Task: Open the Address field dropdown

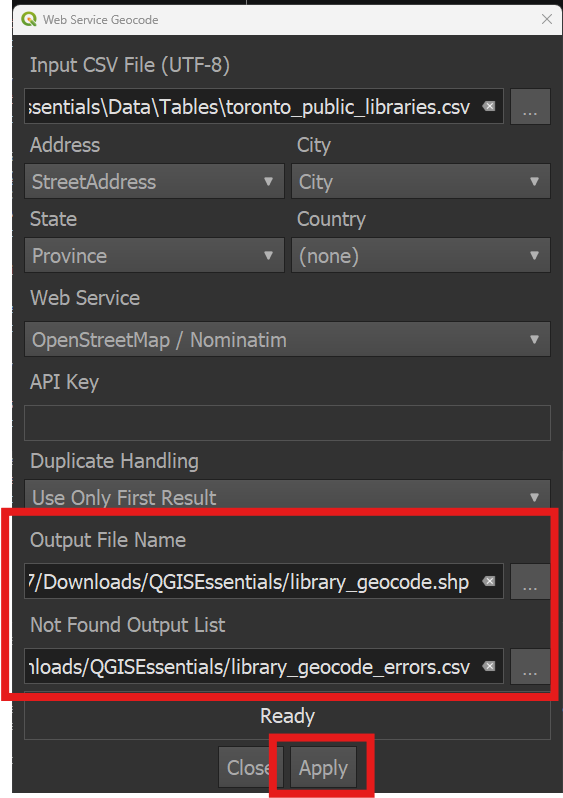Action: click(x=154, y=181)
